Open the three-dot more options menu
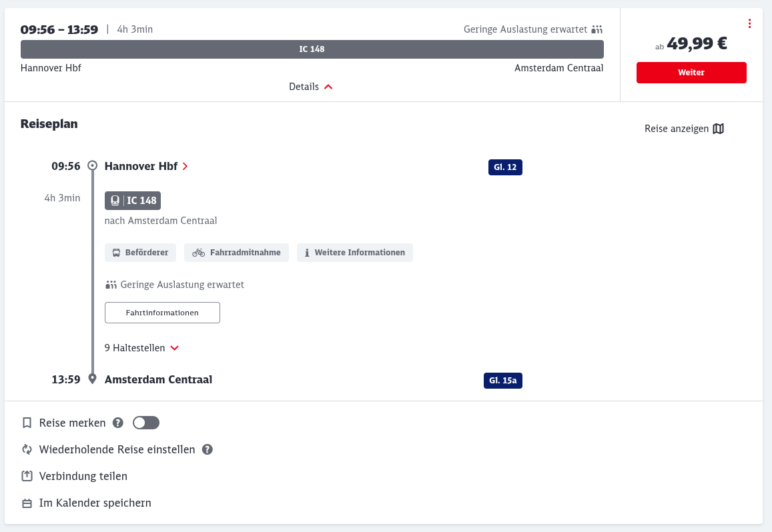Screen dimensions: 772x532 (x=749, y=24)
